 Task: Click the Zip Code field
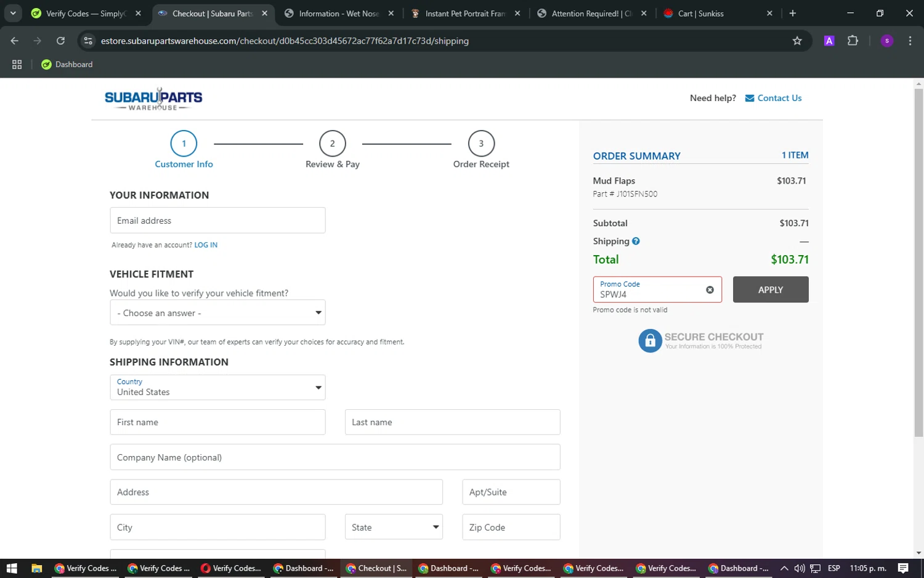[x=511, y=527]
